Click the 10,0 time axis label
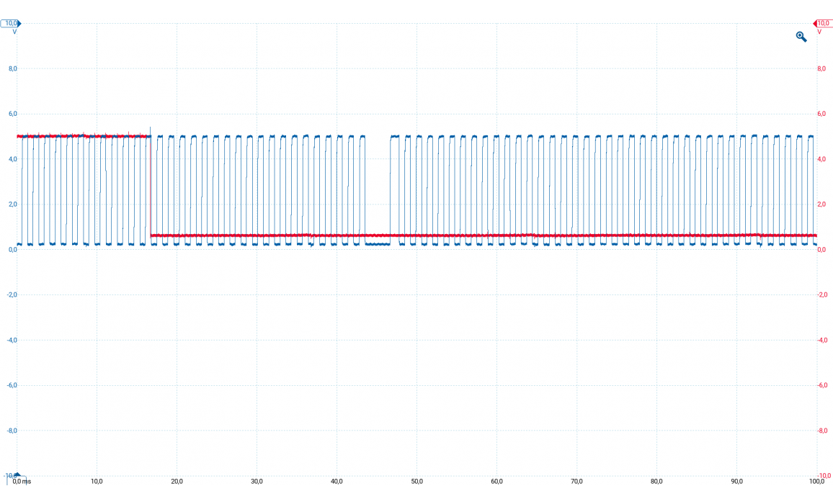Image resolution: width=833 pixels, height=504 pixels. [97, 481]
